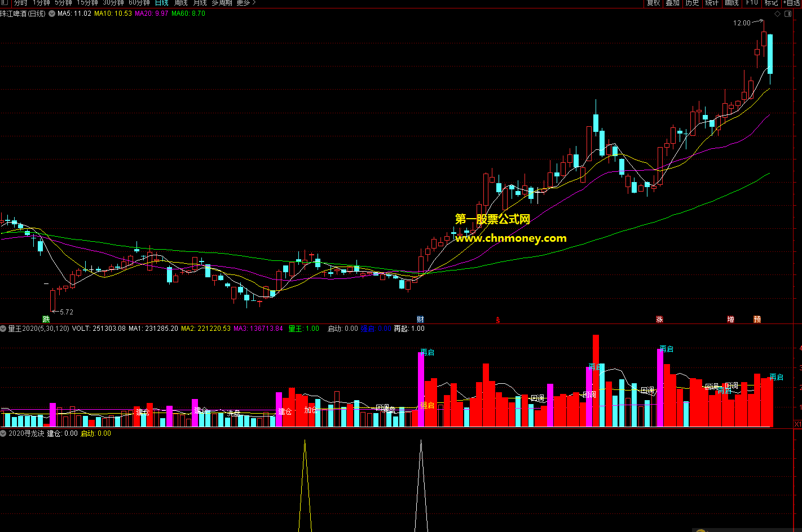Click the 增 event marker
This screenshot has width=802, height=532.
pos(730,320)
